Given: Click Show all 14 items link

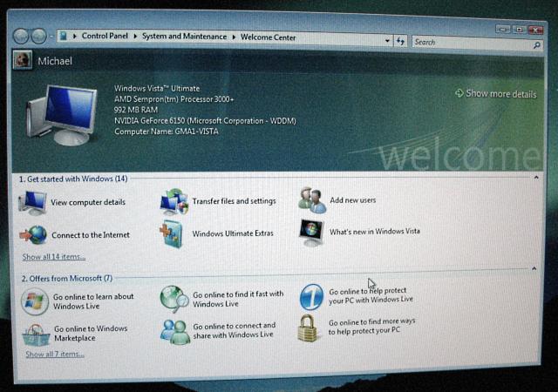Looking at the screenshot, I should (54, 257).
